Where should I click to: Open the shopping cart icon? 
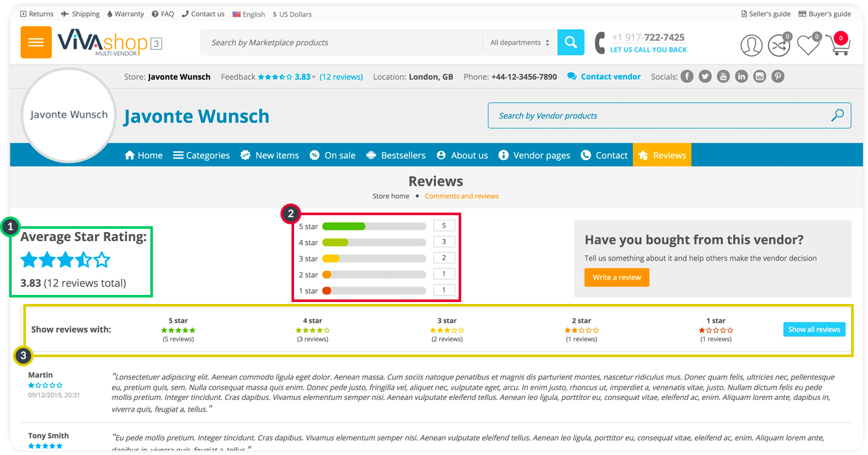pos(838,45)
